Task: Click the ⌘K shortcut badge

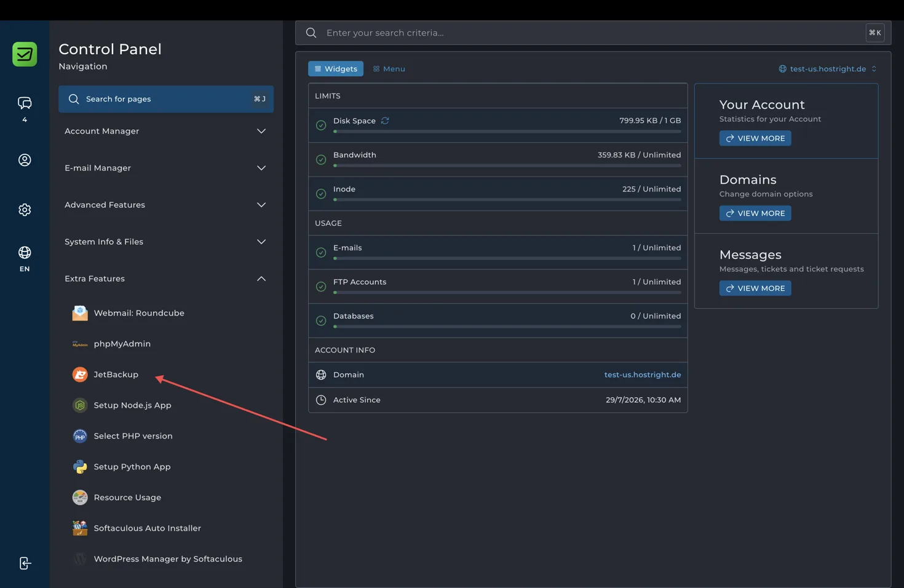Action: 875,33
